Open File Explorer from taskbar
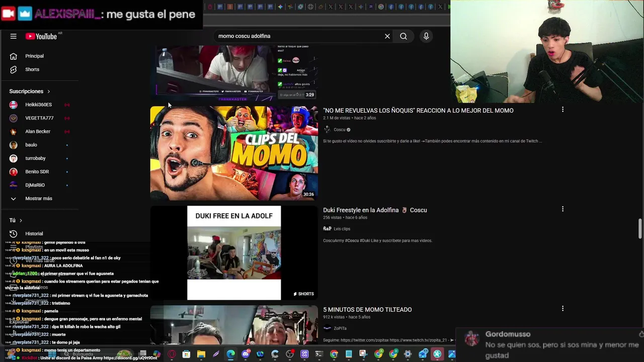 (x=201, y=354)
